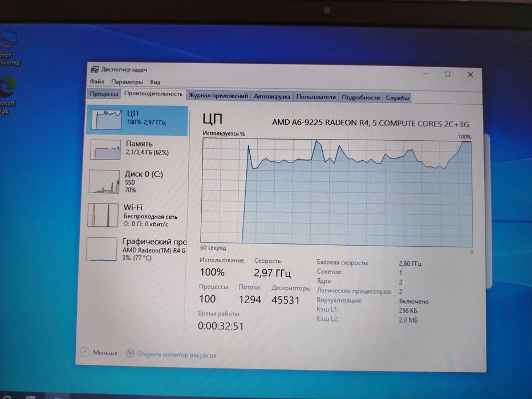The width and height of the screenshot is (532, 399).
Task: Click the Диск 0 (C:) mini graph
Action: tap(104, 181)
